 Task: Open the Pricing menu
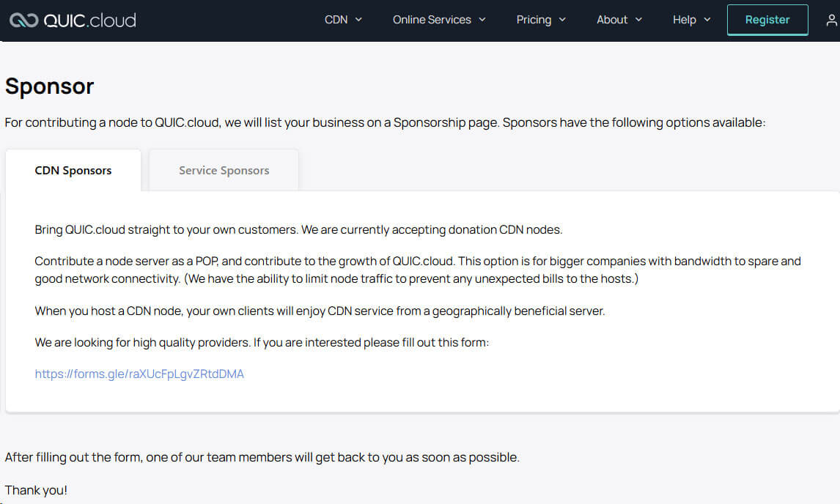[534, 20]
